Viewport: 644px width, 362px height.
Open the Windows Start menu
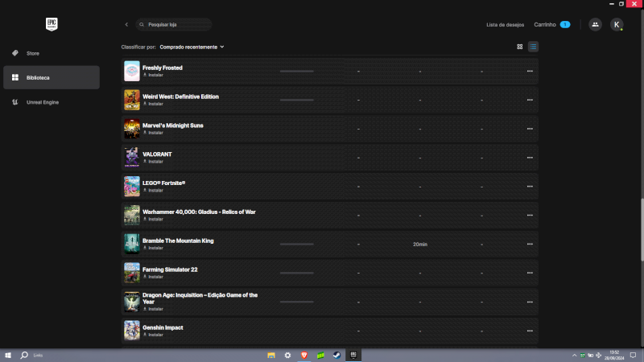(x=8, y=355)
